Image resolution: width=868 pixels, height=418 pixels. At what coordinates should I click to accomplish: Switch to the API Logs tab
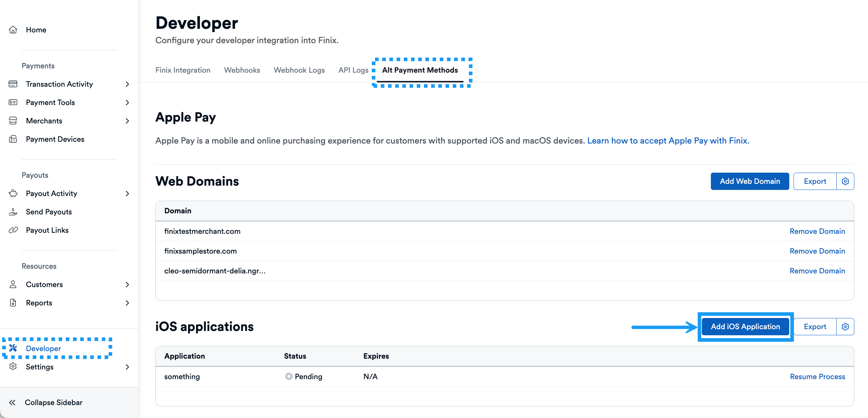(353, 70)
